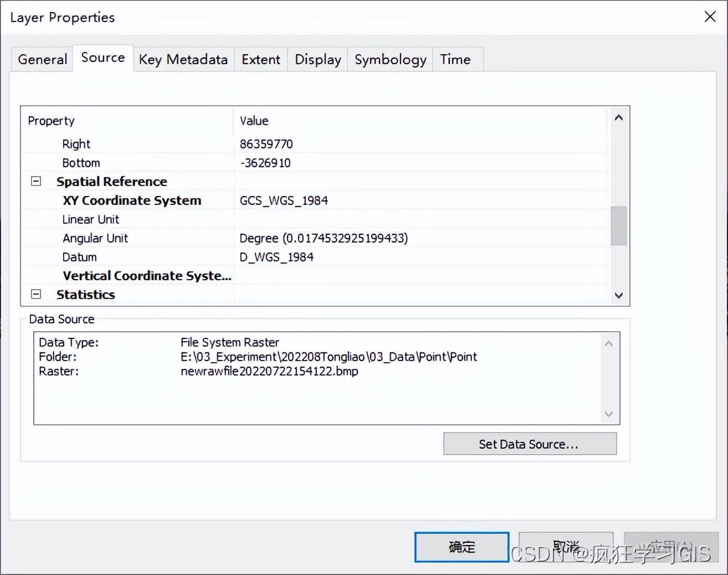Switch to the Display tab
The image size is (728, 575).
pos(318,59)
